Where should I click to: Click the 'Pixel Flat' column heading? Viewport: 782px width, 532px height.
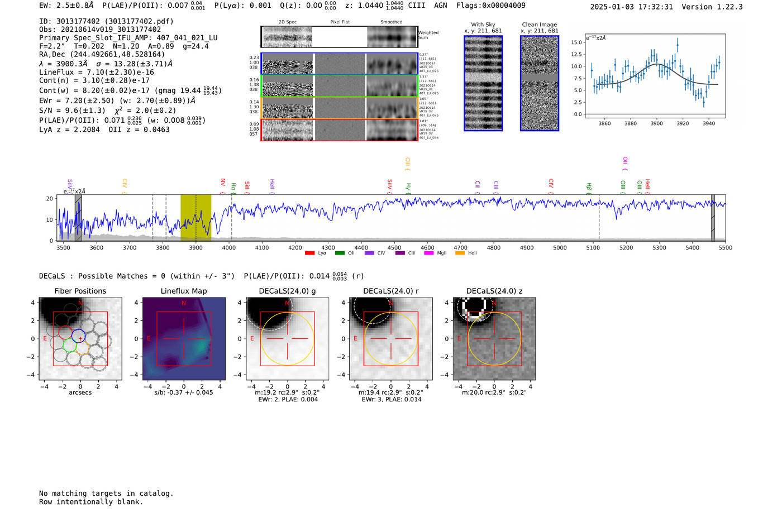[340, 22]
